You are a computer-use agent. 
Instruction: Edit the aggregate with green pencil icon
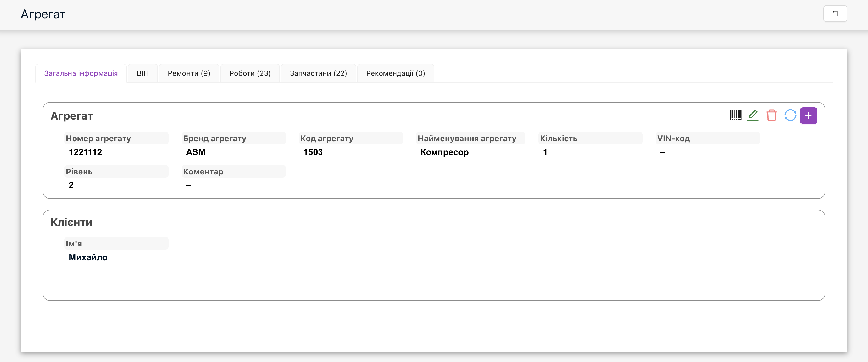click(x=753, y=116)
